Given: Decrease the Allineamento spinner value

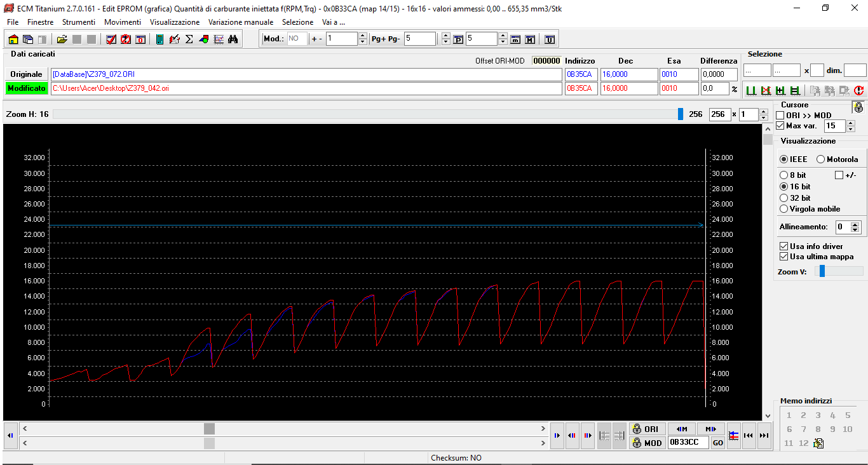Looking at the screenshot, I should tap(855, 230).
